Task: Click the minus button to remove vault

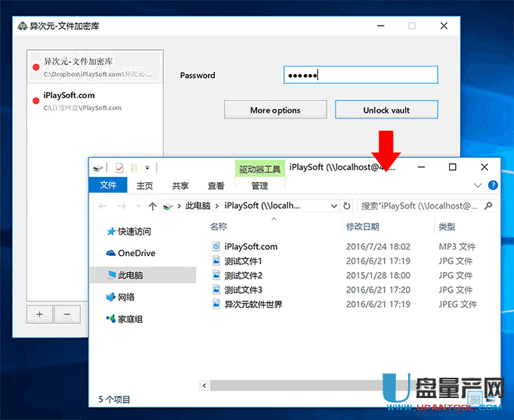Action: [67, 313]
